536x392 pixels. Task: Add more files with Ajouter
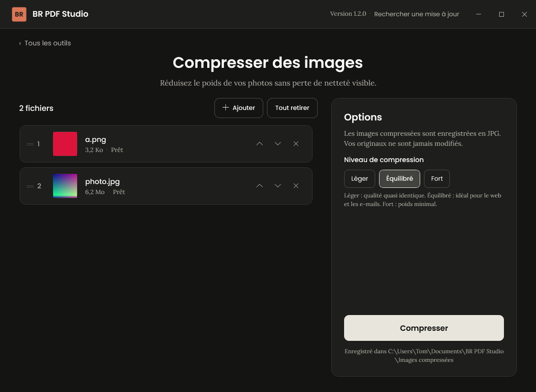239,108
